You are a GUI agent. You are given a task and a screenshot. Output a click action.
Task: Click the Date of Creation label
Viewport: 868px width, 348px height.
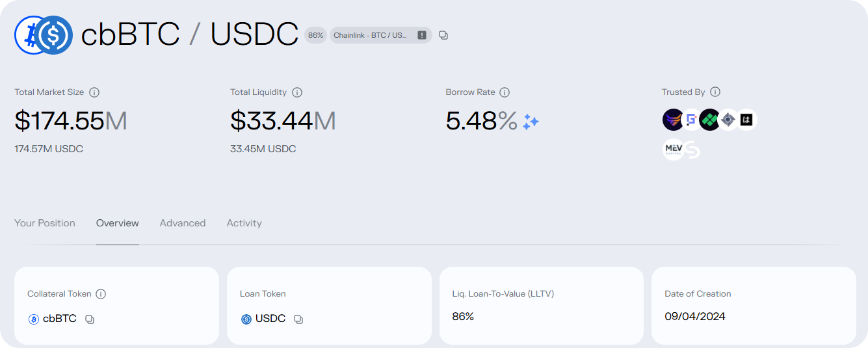coord(698,294)
